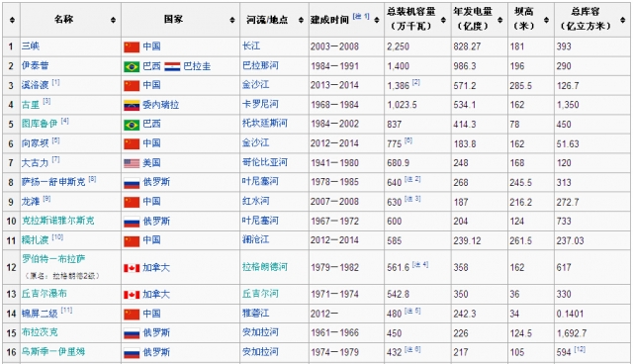Click the United States flag icon
This screenshot has width=633, height=364.
click(132, 163)
